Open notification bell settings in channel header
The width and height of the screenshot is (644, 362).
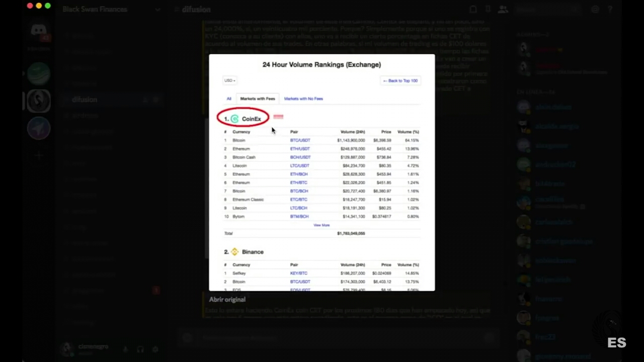coord(473,9)
